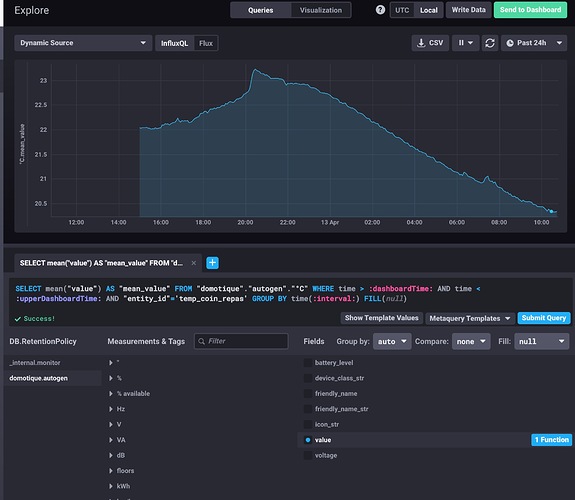This screenshot has height=500, width=575.
Task: Deselect the value field radio dot
Action: (308, 440)
